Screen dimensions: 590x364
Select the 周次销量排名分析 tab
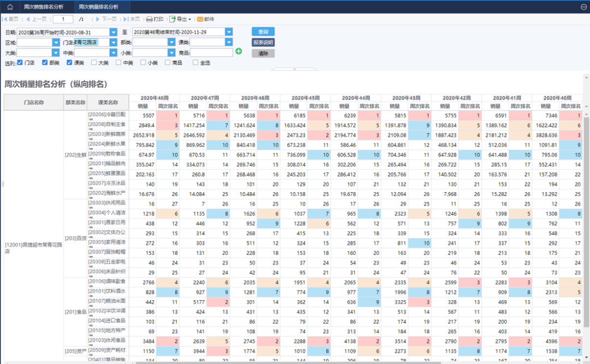pyautogui.click(x=98, y=7)
